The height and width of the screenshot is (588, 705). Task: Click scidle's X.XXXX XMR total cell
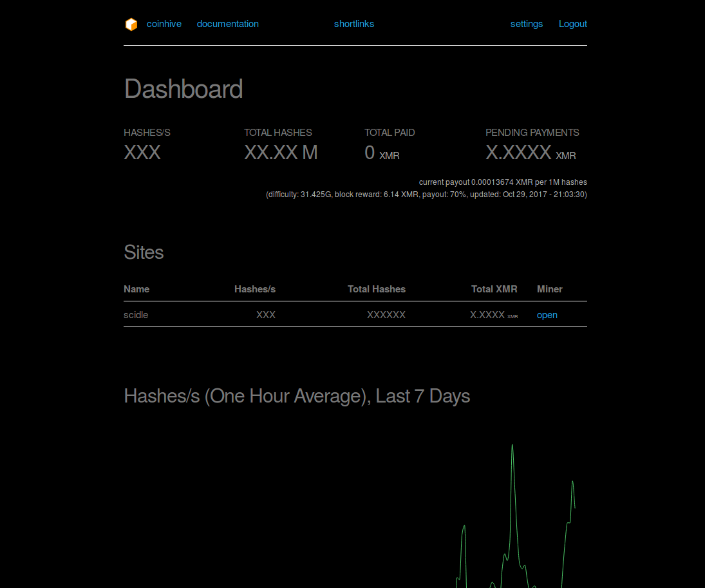pos(494,315)
